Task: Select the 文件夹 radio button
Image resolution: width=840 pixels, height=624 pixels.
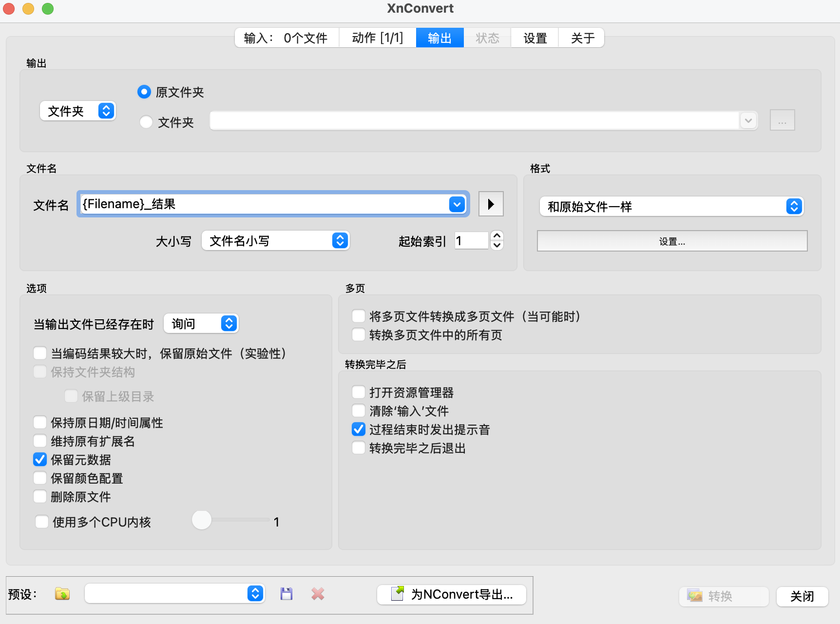Action: pyautogui.click(x=146, y=122)
